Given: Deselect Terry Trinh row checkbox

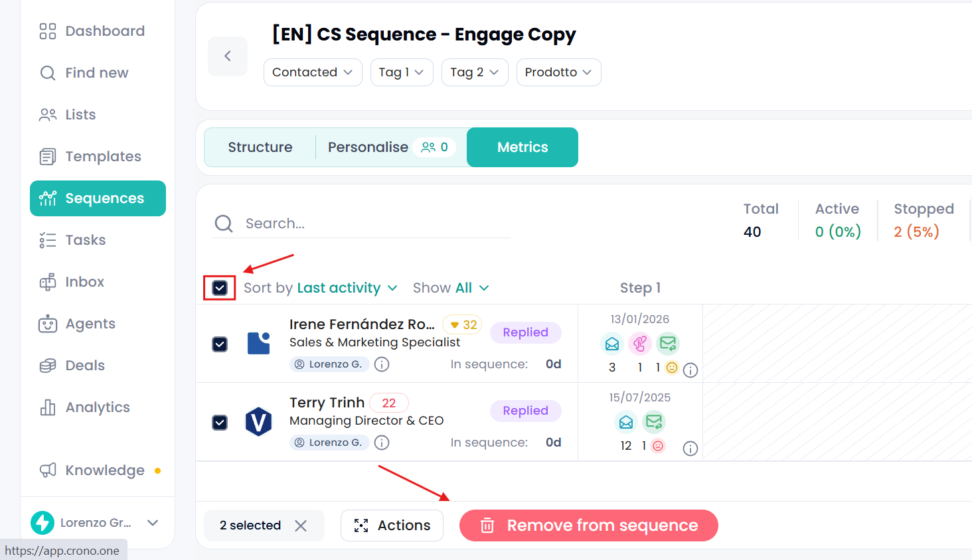Looking at the screenshot, I should [x=220, y=423].
